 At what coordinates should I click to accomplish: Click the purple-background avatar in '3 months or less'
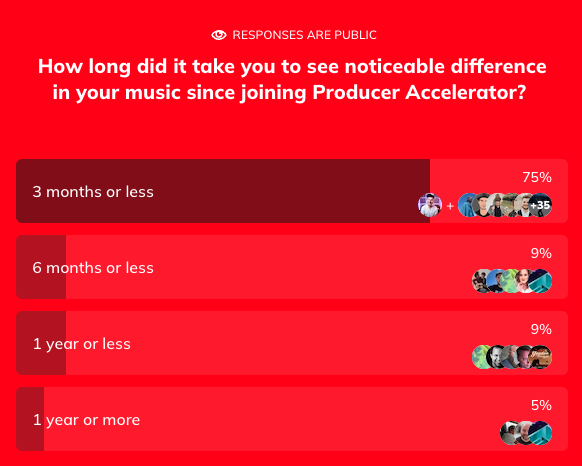click(430, 205)
